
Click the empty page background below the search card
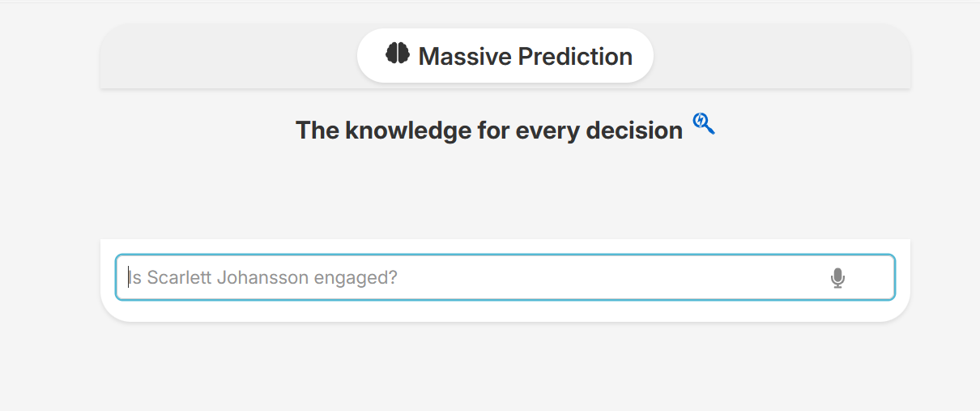[502, 369]
